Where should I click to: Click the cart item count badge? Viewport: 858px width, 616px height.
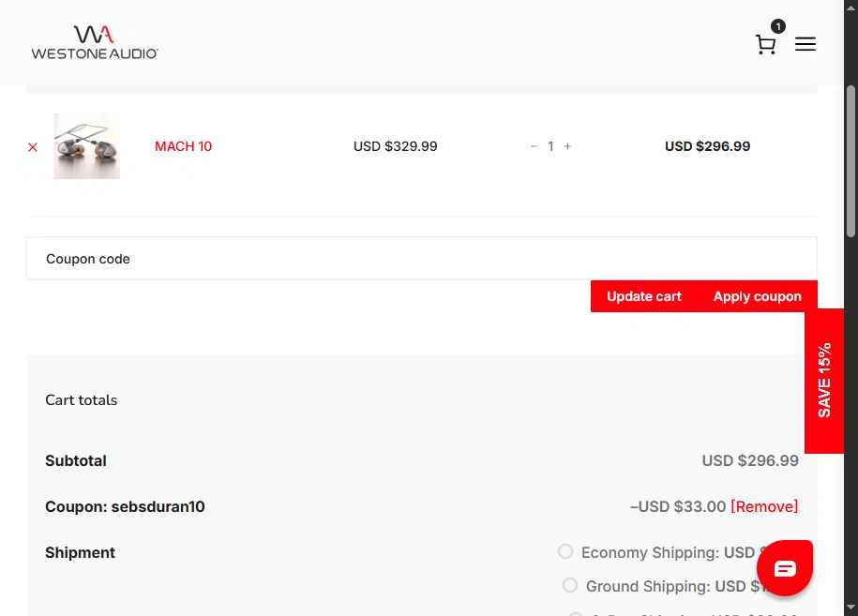[778, 26]
